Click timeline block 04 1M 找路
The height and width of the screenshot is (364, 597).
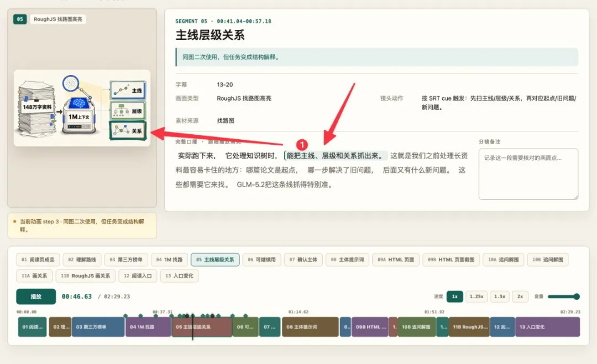[x=148, y=327]
